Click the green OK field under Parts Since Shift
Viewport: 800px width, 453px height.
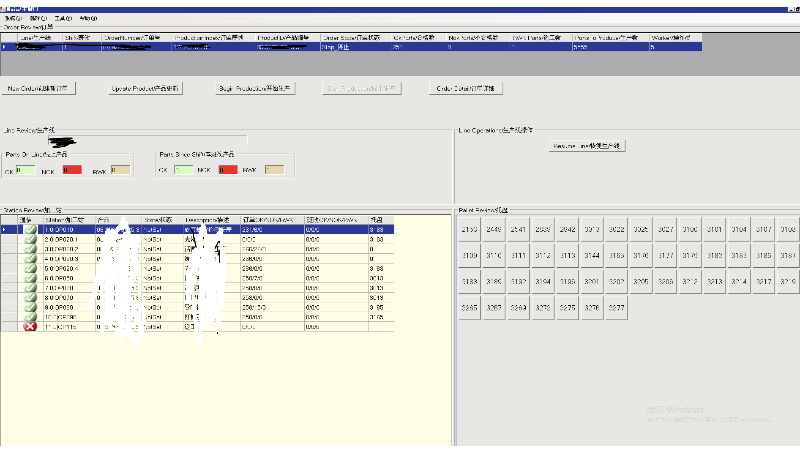(x=184, y=170)
